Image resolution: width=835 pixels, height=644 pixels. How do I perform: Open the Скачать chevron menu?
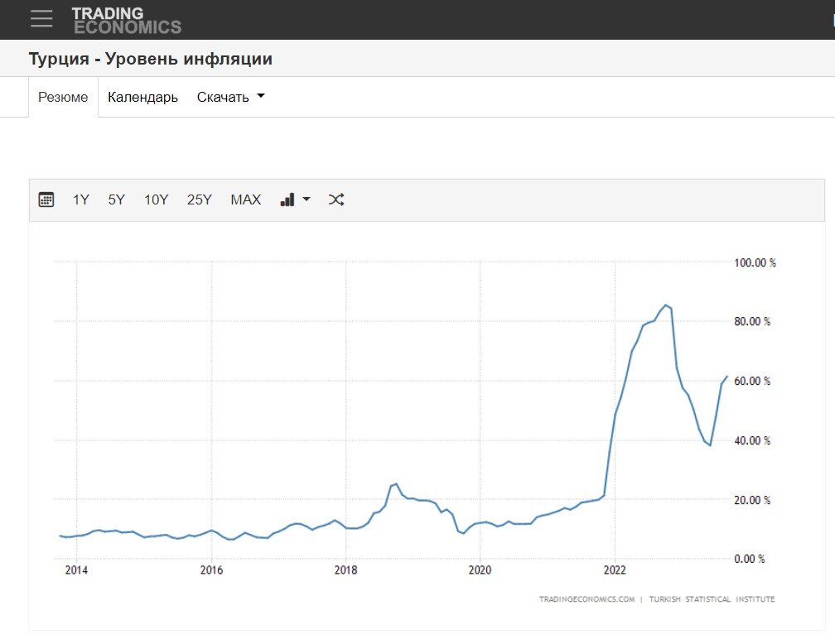(259, 96)
